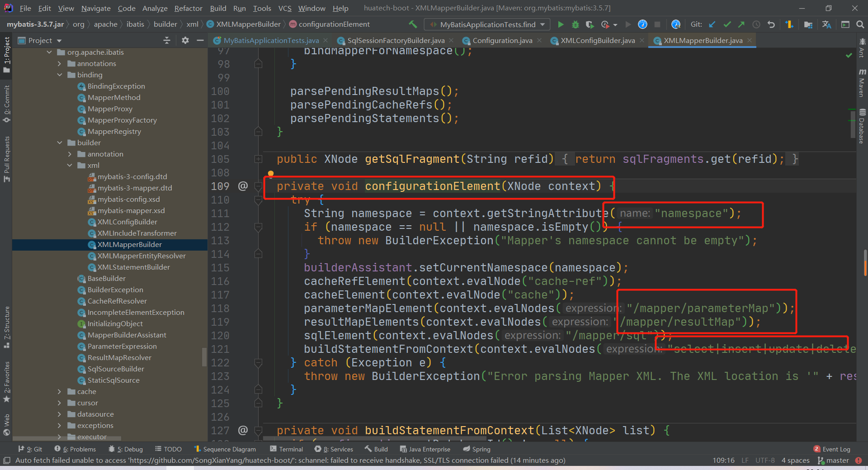This screenshot has width=868, height=470.
Task: Collapse the xml folder
Action: click(69, 166)
